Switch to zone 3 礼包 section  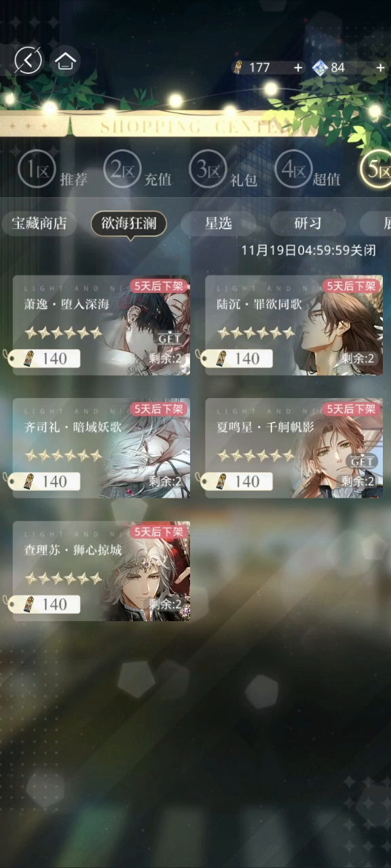(x=223, y=170)
